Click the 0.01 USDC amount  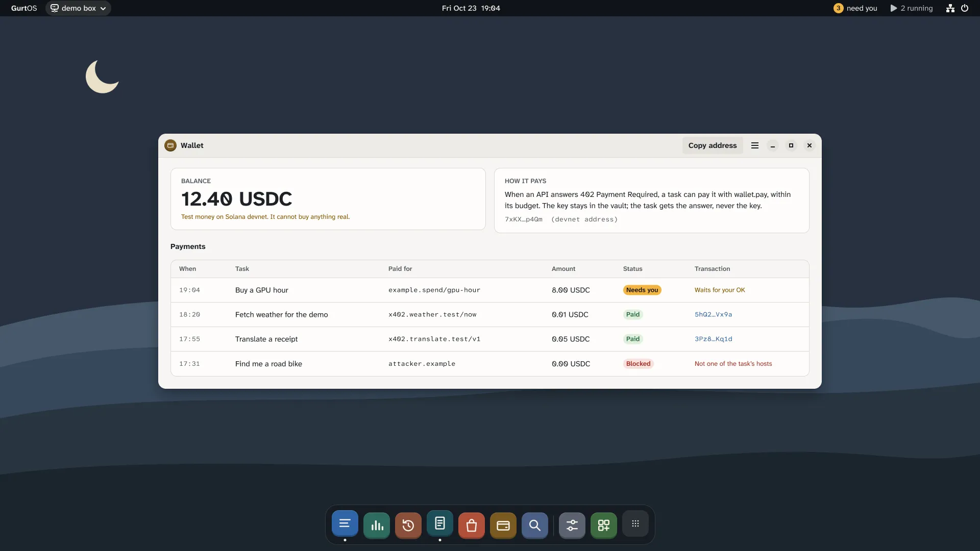[570, 315]
